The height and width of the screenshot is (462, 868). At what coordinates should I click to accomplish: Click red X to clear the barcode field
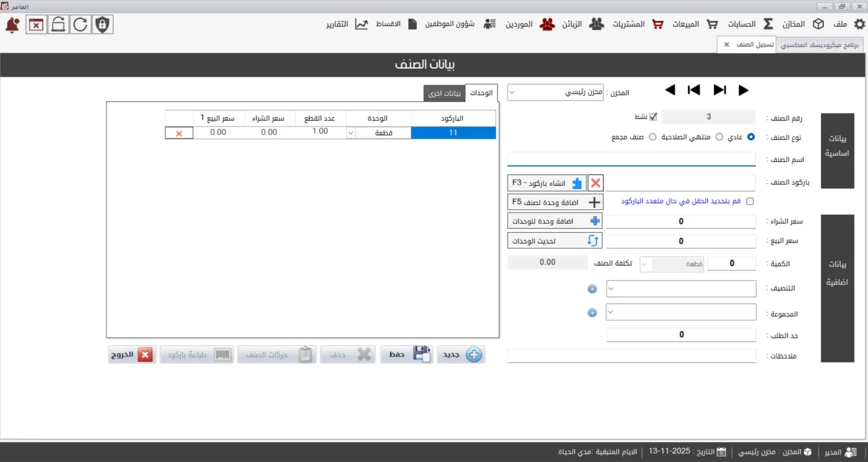click(595, 182)
